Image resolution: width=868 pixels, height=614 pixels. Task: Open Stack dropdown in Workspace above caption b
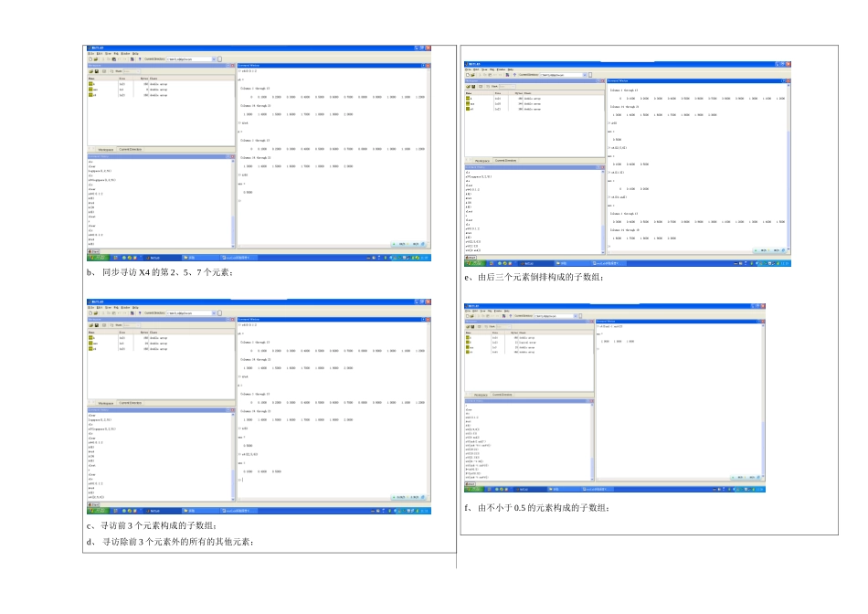(132, 71)
